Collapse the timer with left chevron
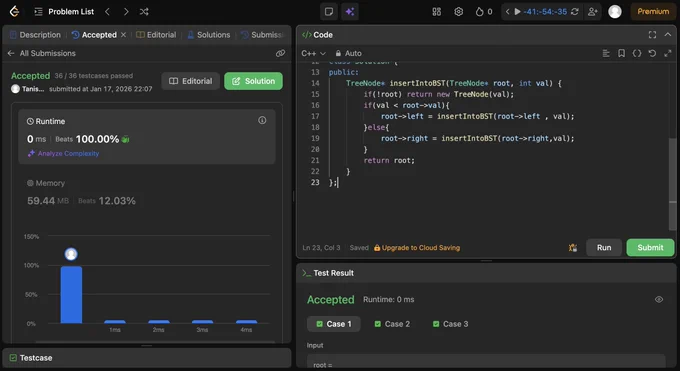The image size is (680, 371). coord(507,12)
